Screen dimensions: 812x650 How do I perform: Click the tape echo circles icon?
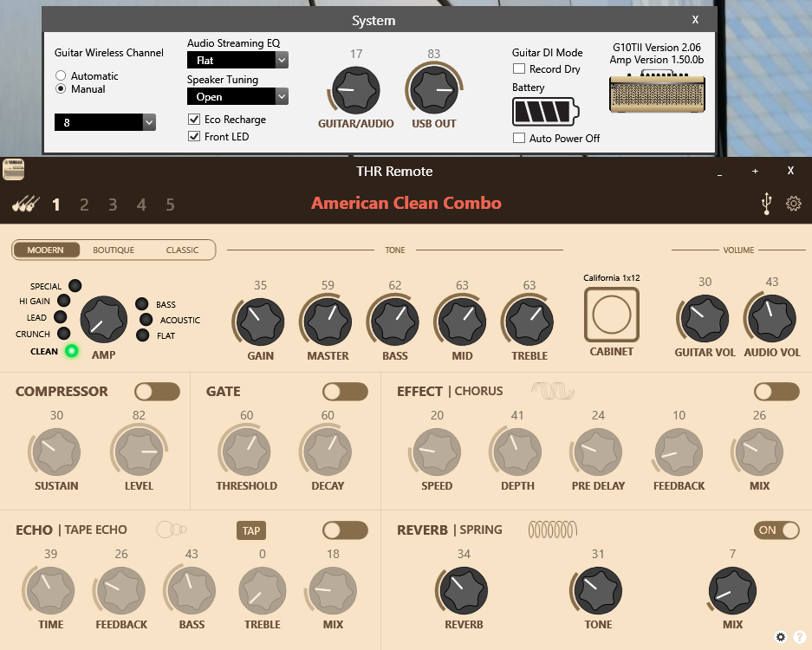point(172,530)
